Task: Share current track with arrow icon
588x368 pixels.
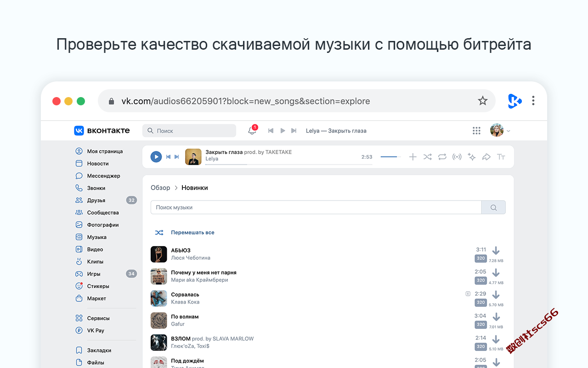Action: [x=486, y=157]
